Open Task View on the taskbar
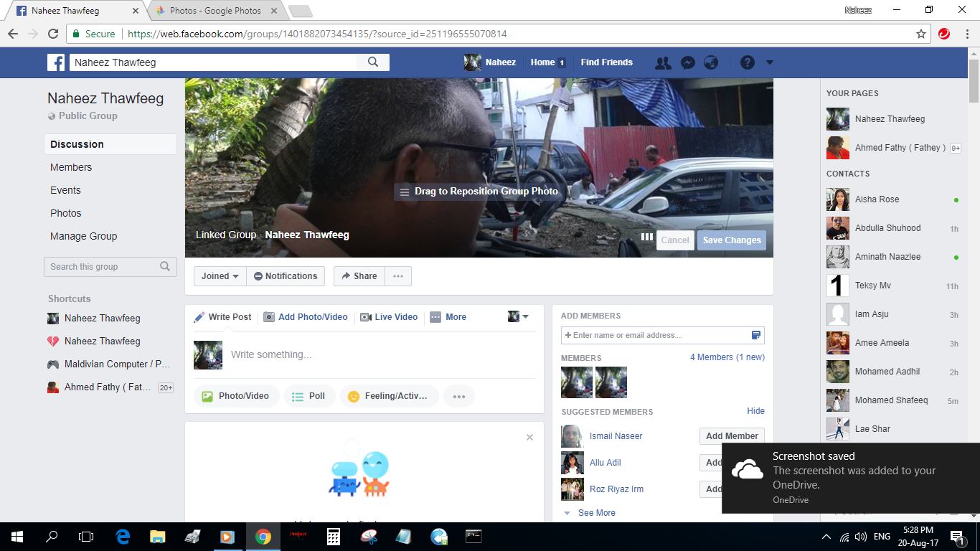980x551 pixels. (x=86, y=536)
